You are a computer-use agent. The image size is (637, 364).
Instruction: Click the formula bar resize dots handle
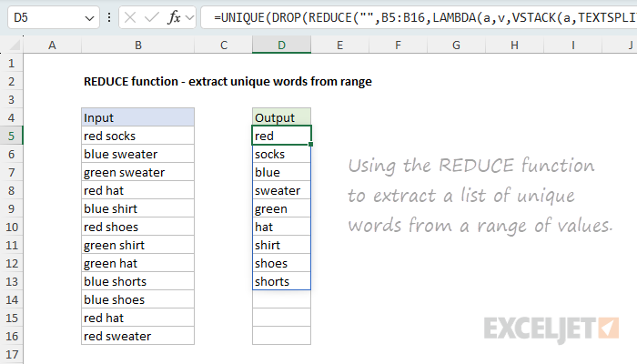109,17
